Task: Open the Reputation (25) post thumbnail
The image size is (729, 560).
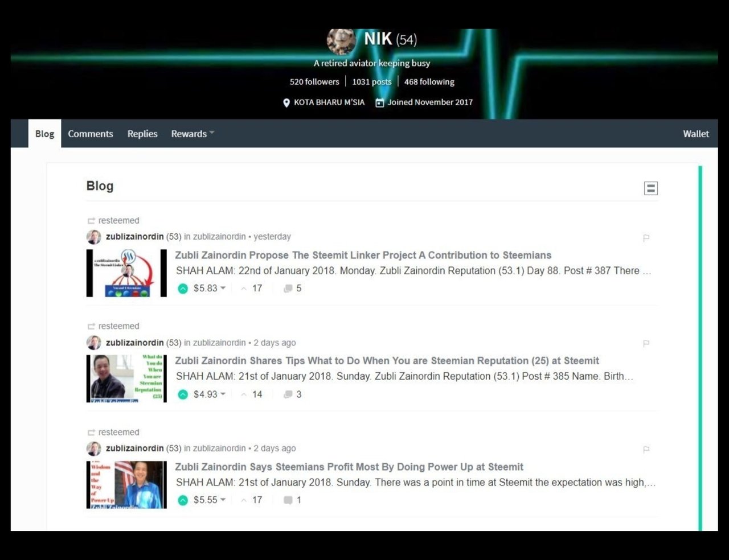Action: 126,378
